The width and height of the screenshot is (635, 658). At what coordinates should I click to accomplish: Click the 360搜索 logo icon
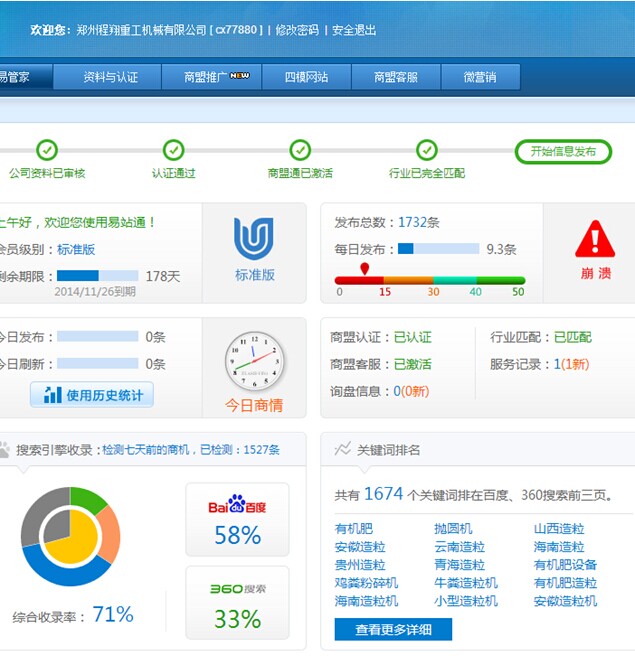pyautogui.click(x=237, y=589)
